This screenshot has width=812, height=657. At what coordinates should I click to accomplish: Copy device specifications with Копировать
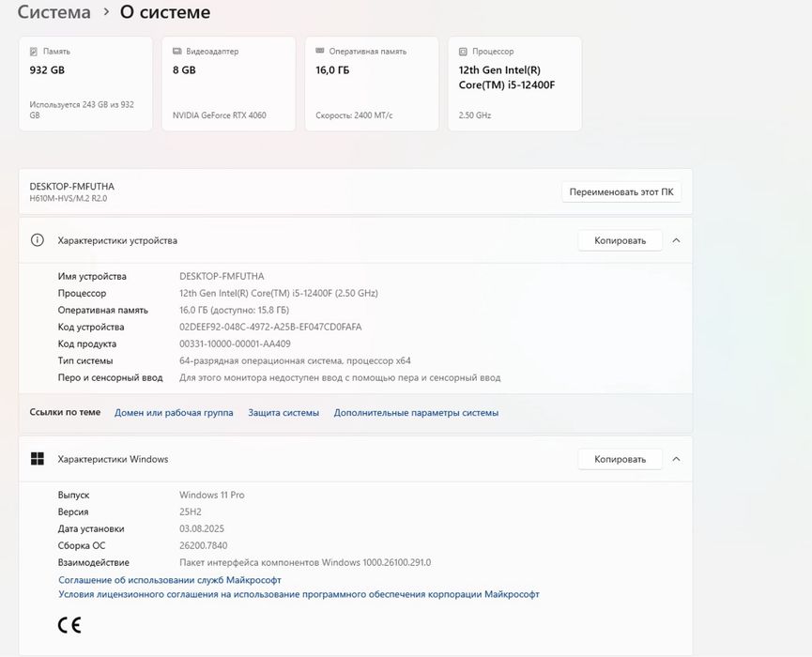(x=620, y=241)
